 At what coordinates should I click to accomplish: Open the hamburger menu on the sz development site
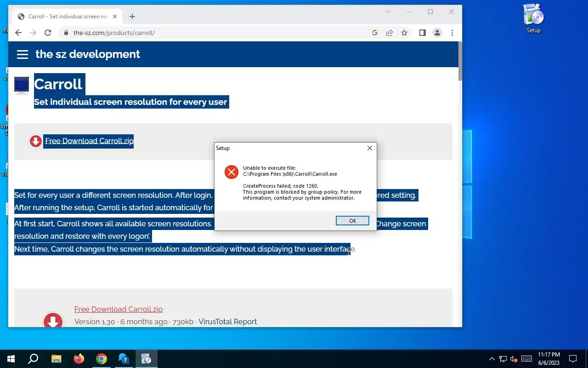[x=23, y=54]
